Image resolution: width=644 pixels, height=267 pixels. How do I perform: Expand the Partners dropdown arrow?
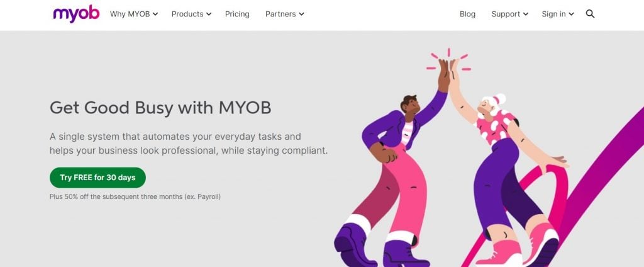tap(301, 14)
